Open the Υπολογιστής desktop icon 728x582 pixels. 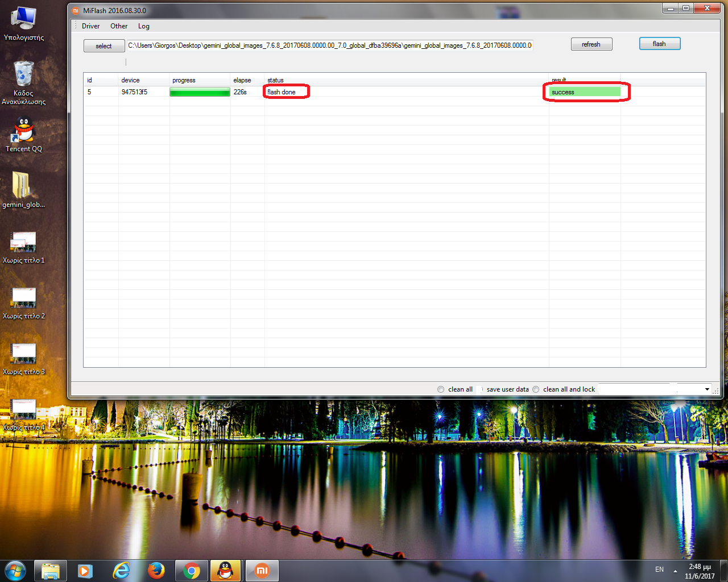point(24,24)
